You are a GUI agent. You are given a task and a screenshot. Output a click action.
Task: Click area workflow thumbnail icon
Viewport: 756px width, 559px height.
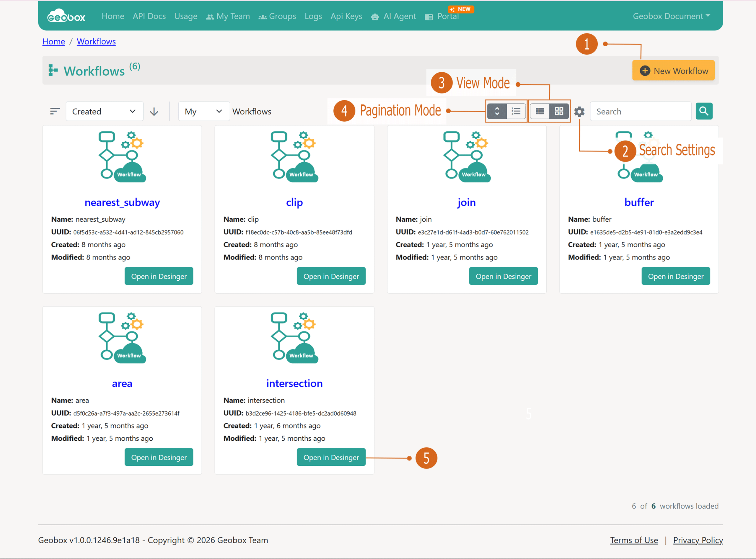tap(122, 337)
